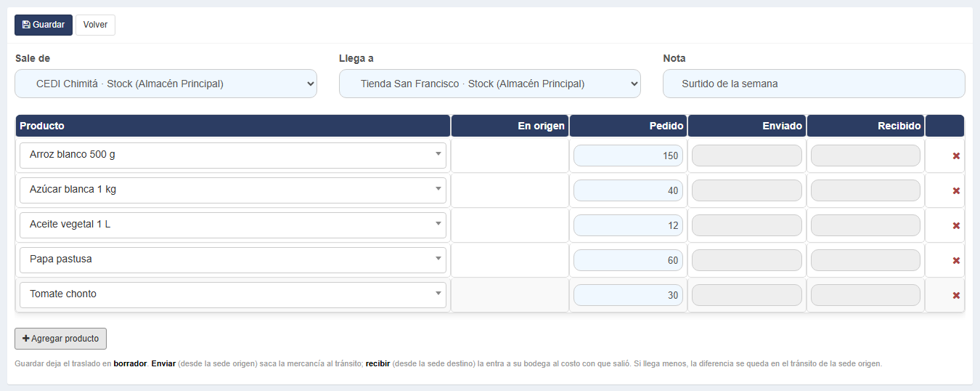The width and height of the screenshot is (980, 391).
Task: Remove the Tomate chonto row
Action: (956, 295)
